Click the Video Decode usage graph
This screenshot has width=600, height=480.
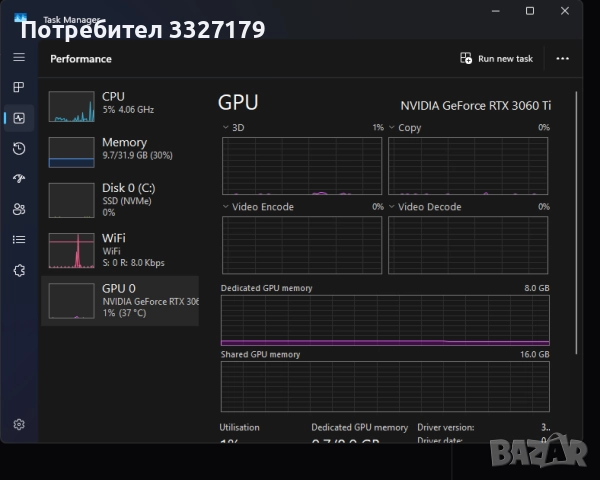[x=468, y=245]
